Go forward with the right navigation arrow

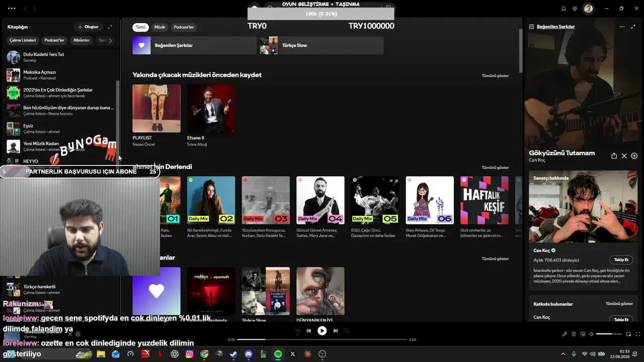tap(34, 9)
